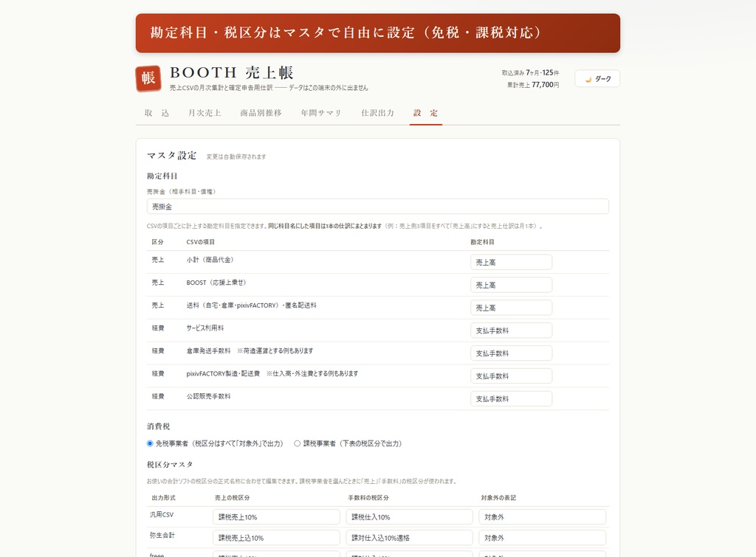Click the 税区分マスタ heading
The height and width of the screenshot is (557, 756).
tap(170, 465)
